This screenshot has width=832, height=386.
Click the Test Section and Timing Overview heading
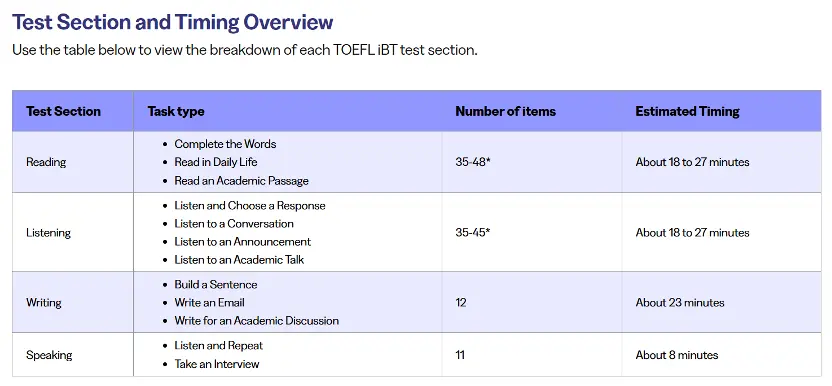(172, 22)
